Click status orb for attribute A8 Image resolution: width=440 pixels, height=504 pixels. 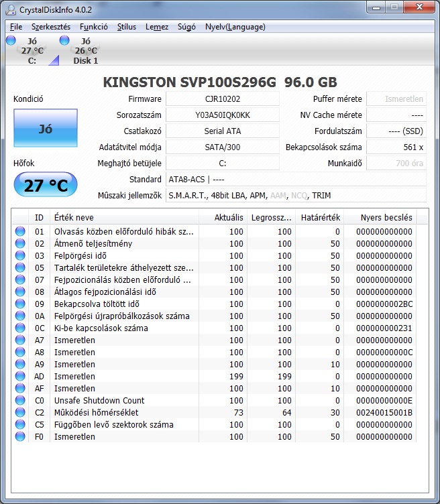(x=20, y=352)
